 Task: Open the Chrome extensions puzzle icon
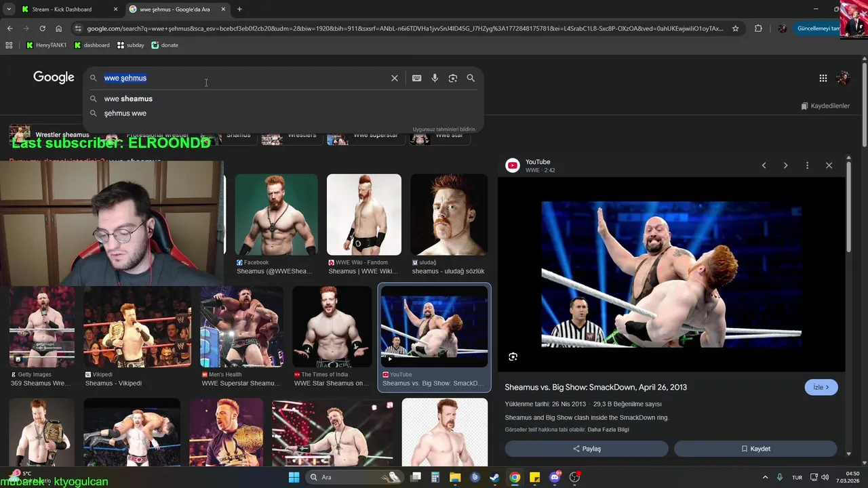[x=758, y=28]
